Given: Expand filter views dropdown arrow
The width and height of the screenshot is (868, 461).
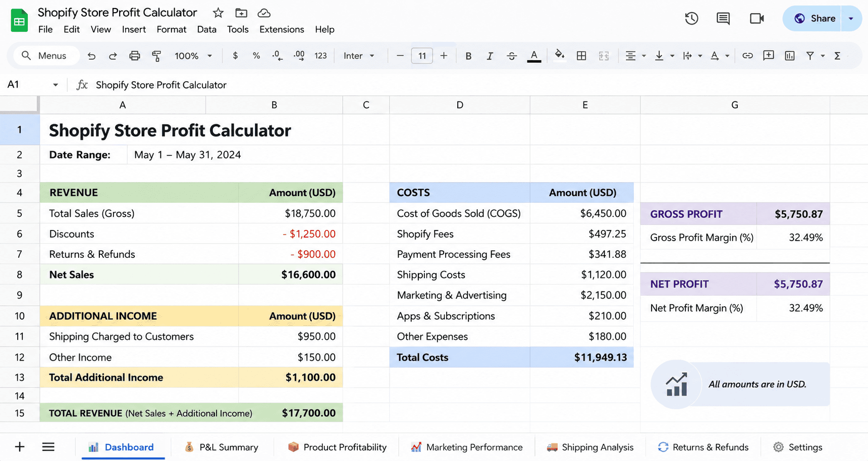Looking at the screenshot, I should [x=823, y=56].
